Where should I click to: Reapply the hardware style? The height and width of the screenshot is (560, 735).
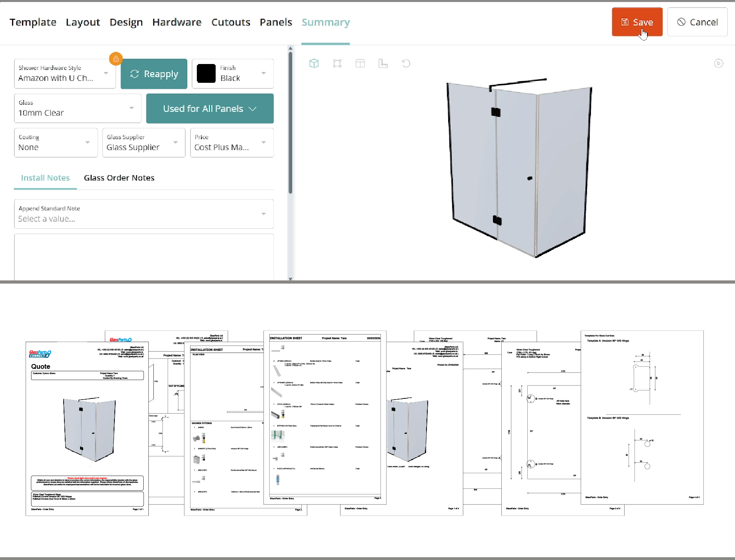[154, 74]
